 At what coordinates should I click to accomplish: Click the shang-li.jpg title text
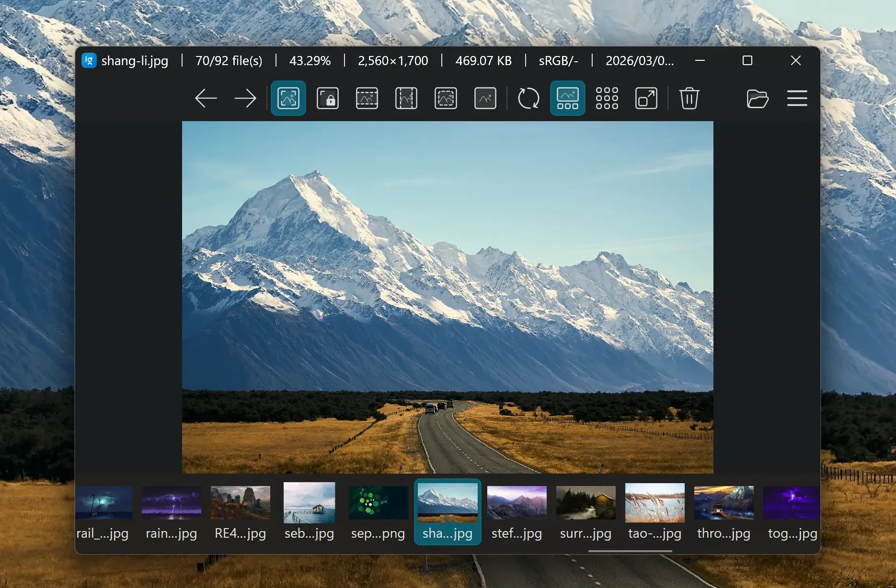coord(135,61)
